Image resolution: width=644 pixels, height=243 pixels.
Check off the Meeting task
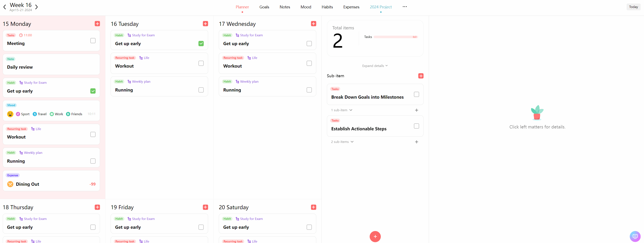[x=93, y=40]
